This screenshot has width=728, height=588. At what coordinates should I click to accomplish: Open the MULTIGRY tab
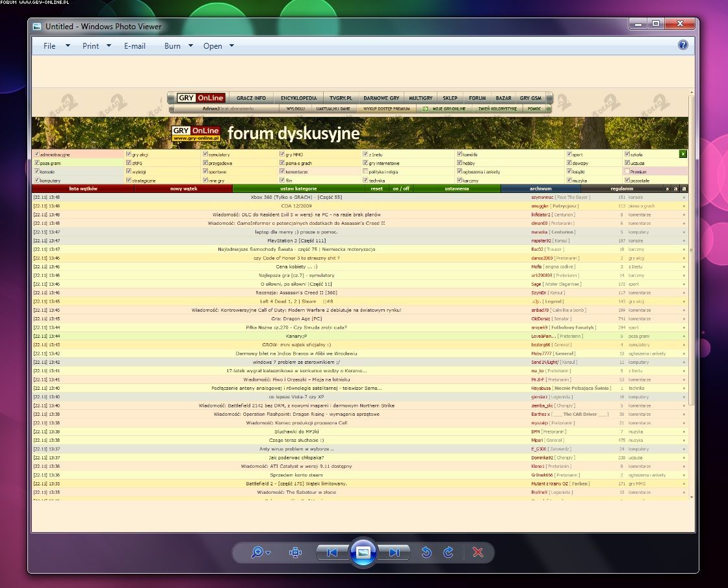[x=421, y=98]
